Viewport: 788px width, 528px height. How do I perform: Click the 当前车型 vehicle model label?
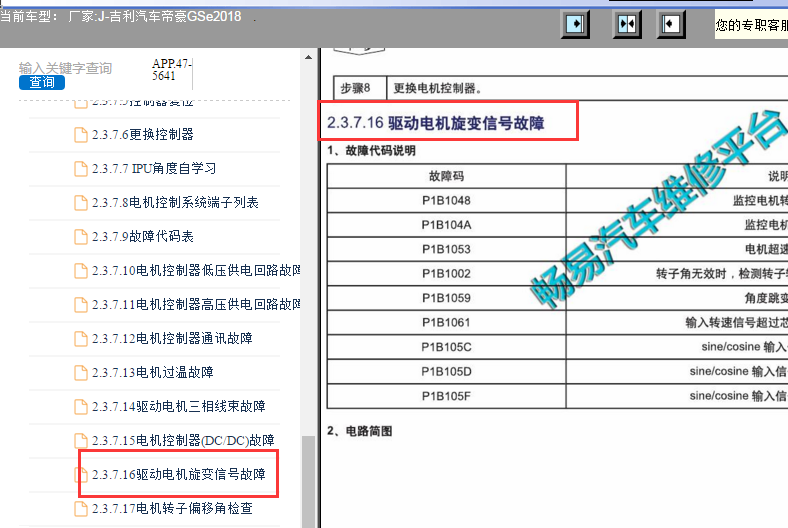coord(121,17)
